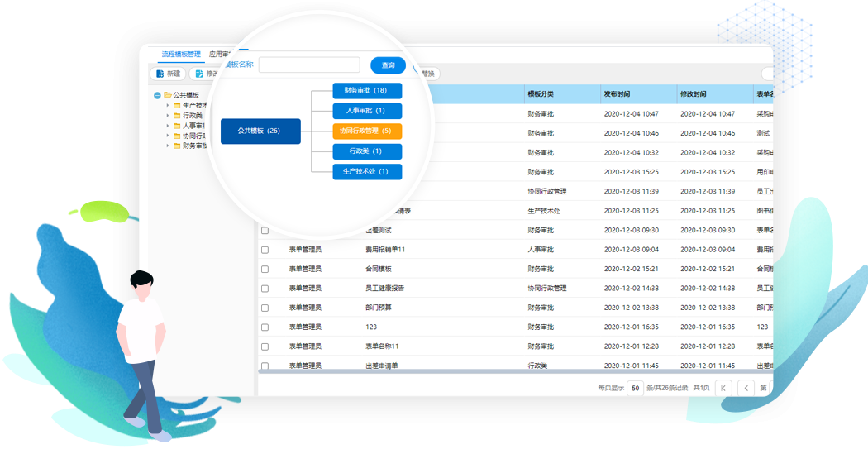Click the 行政类 folder icon in tree
The height and width of the screenshot is (454, 868).
[x=177, y=116]
